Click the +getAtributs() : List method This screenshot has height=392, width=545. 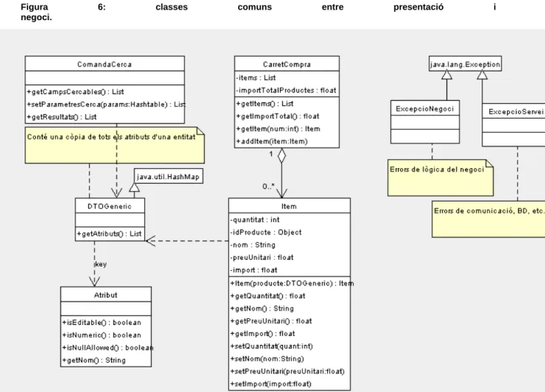coord(109,234)
